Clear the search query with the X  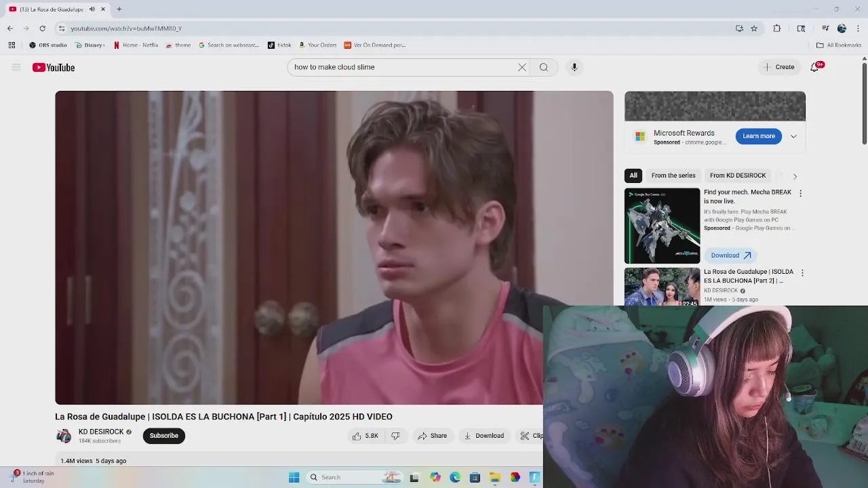point(522,67)
